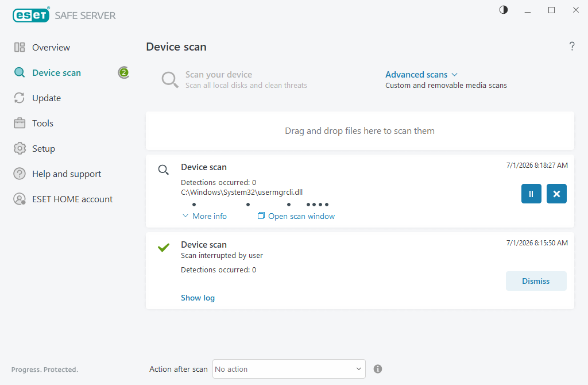Expand the Advanced scans dropdown

421,75
